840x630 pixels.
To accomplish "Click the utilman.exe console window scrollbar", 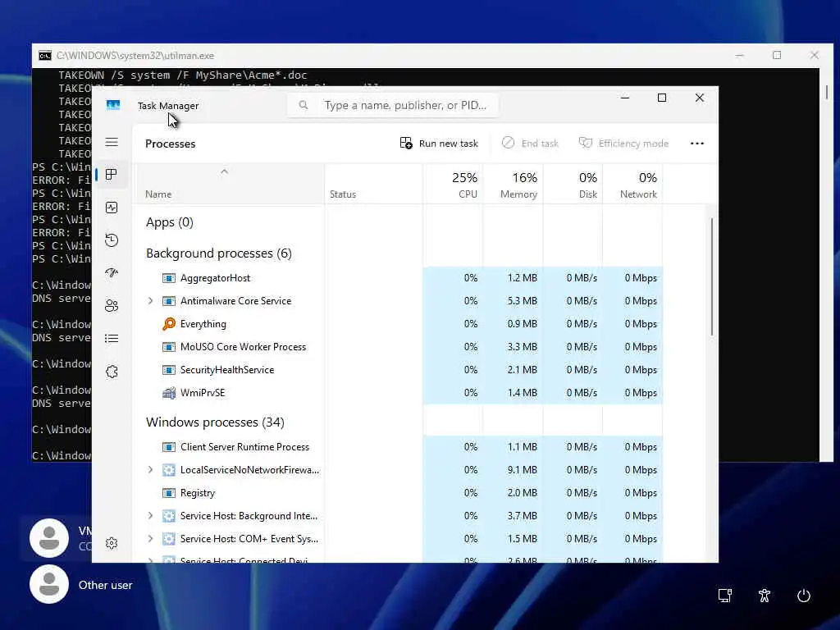I will 827,92.
